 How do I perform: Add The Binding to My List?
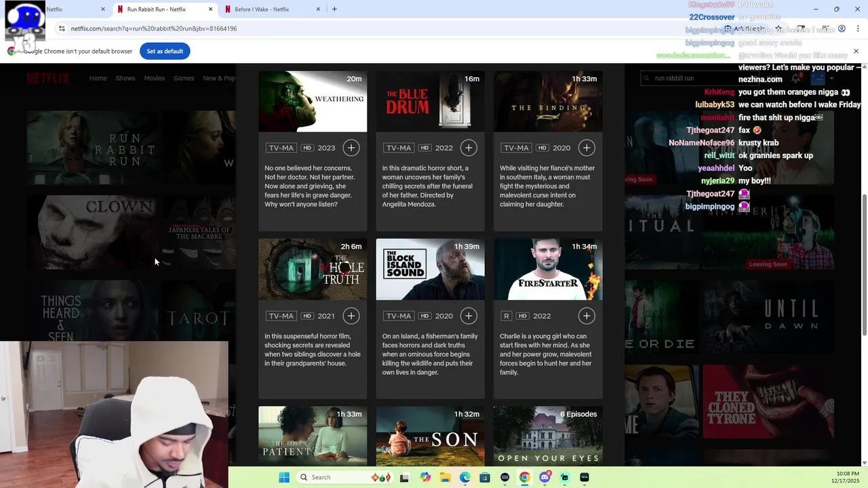587,148
